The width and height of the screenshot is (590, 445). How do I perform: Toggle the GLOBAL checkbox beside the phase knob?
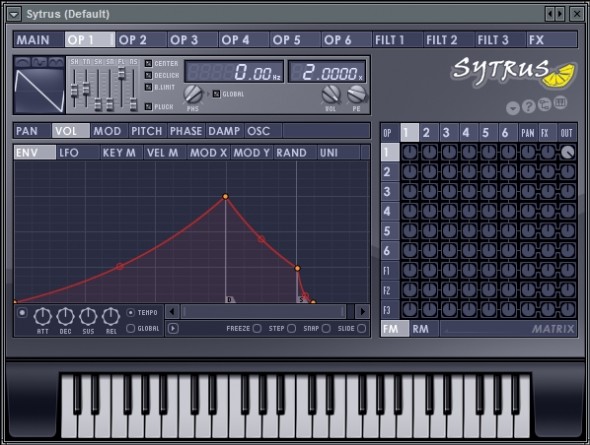click(x=216, y=94)
